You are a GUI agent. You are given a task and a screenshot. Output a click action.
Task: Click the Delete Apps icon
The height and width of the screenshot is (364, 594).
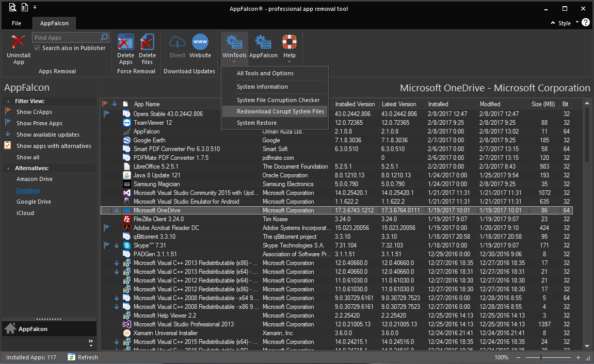click(125, 42)
